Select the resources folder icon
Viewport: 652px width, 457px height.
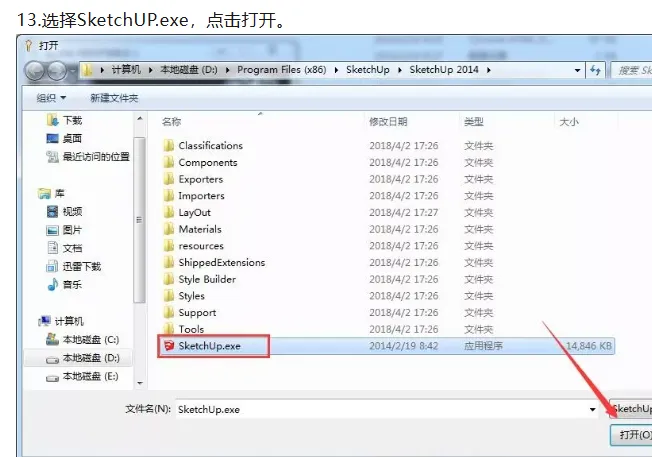(x=168, y=245)
